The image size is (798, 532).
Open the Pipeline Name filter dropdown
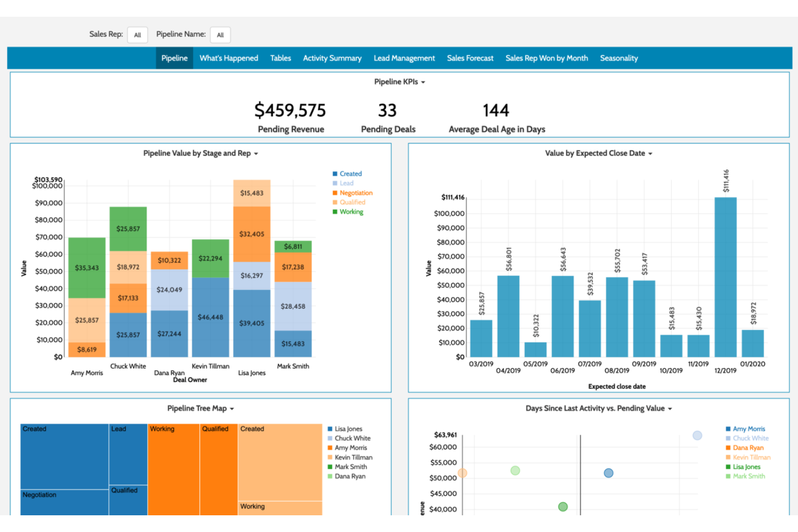coord(220,34)
